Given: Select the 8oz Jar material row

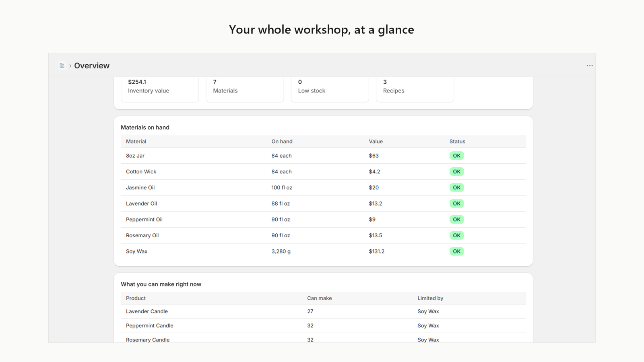Looking at the screenshot, I should pyautogui.click(x=323, y=156).
